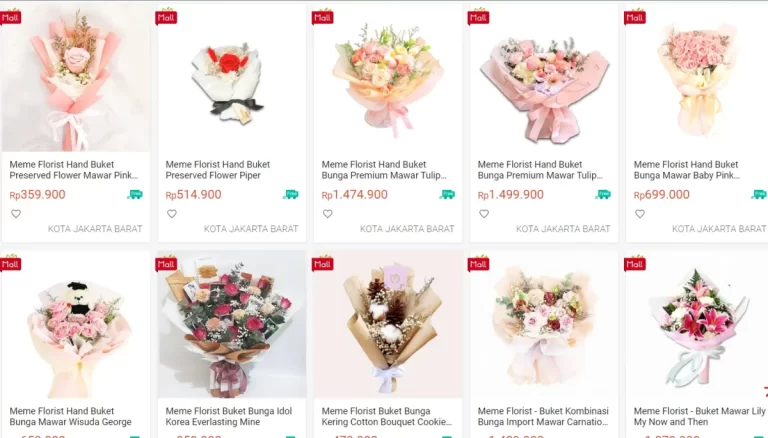Open Buket Mawar Lily My Now and Then
768x438 pixels.
[699, 416]
